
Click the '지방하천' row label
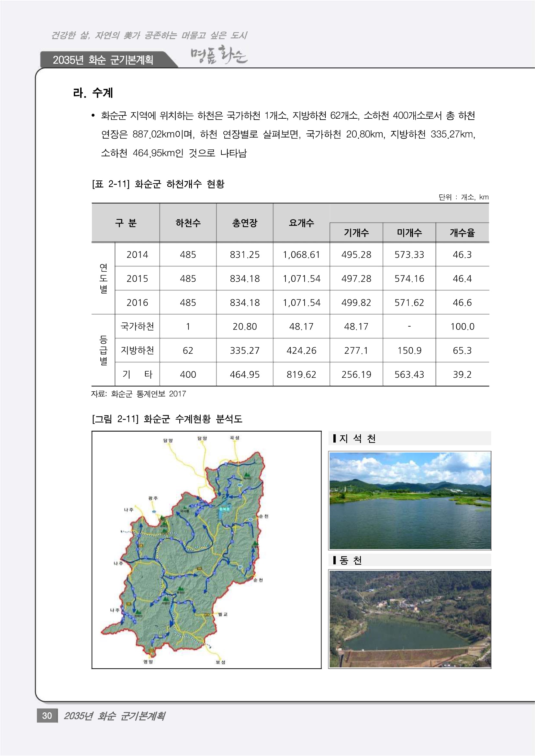(x=138, y=350)
